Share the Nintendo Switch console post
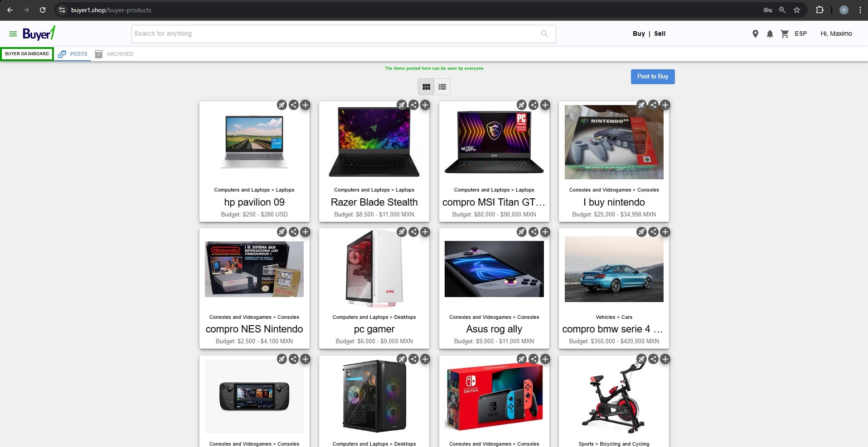The width and height of the screenshot is (868, 447). [x=533, y=359]
